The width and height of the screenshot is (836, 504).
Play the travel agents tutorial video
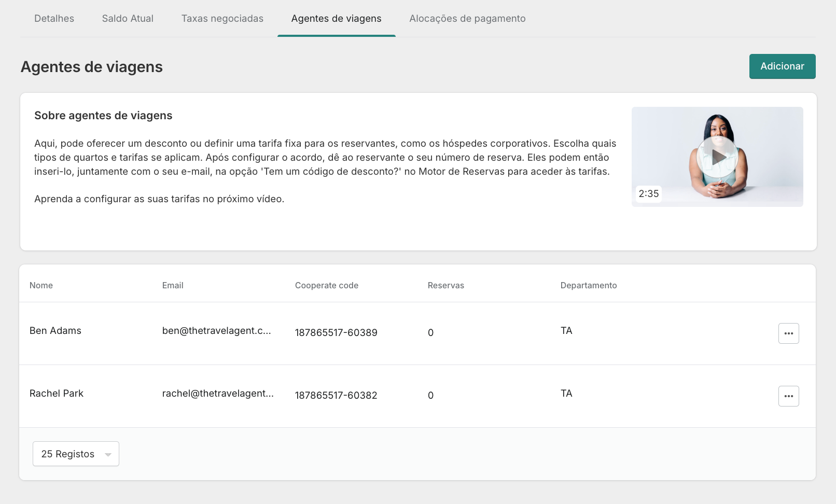click(x=717, y=157)
